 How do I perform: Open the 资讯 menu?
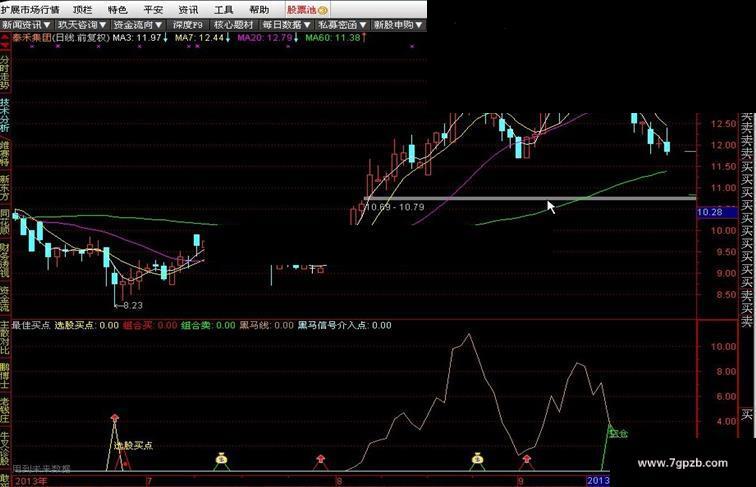click(188, 9)
